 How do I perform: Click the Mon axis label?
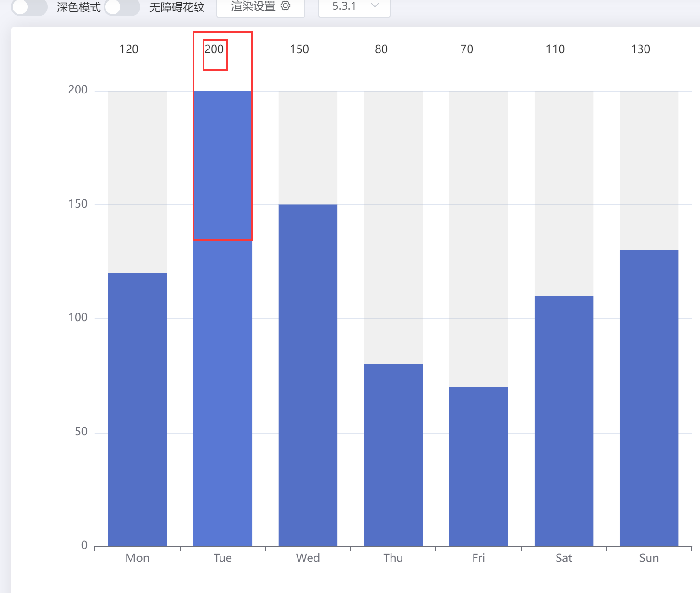coord(138,558)
